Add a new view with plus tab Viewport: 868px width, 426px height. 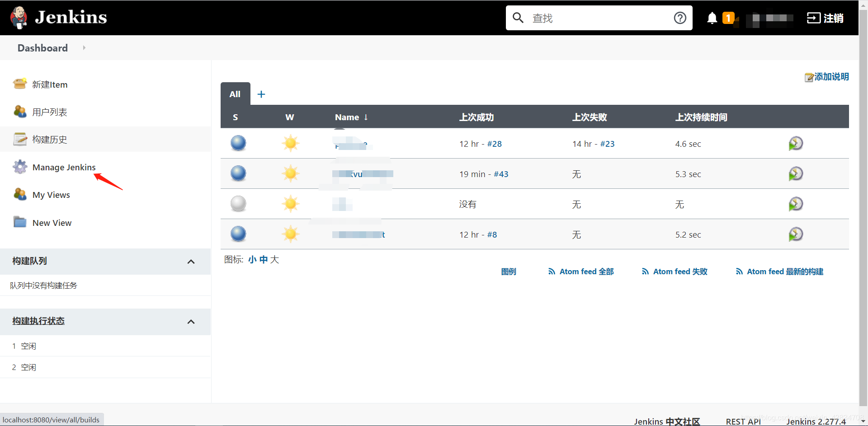point(261,94)
